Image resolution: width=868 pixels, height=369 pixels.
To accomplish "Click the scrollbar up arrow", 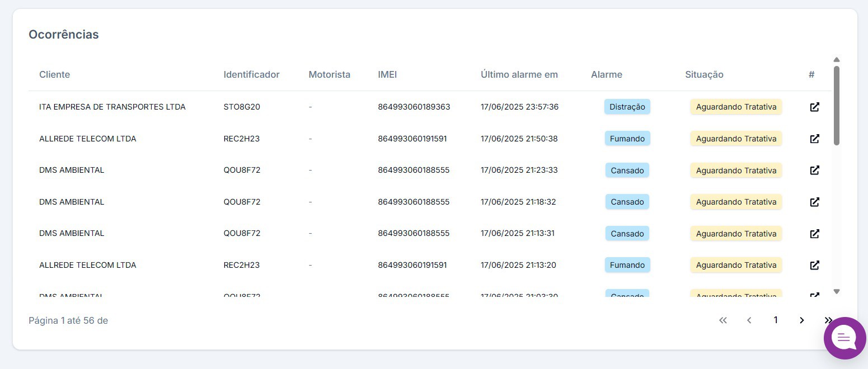I will (837, 60).
